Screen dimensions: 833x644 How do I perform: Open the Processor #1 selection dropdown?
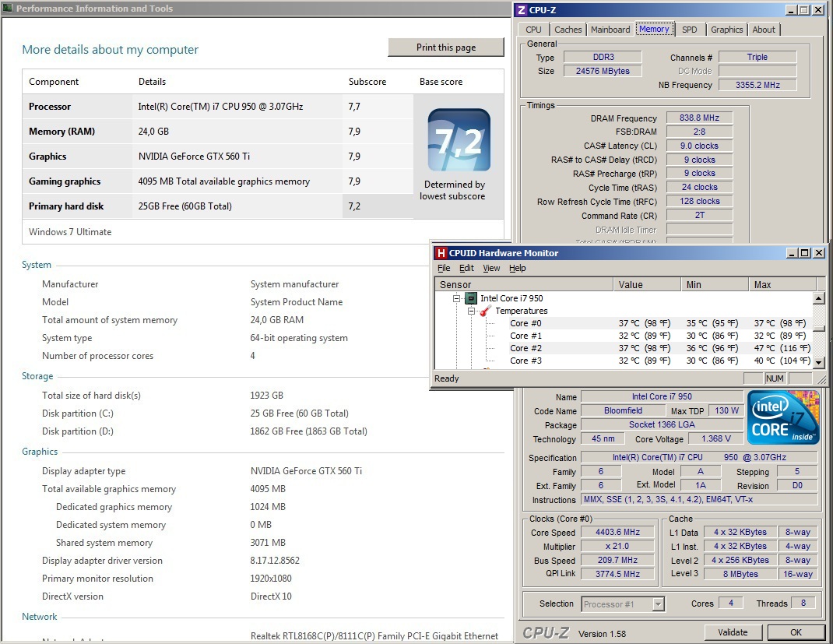click(658, 604)
